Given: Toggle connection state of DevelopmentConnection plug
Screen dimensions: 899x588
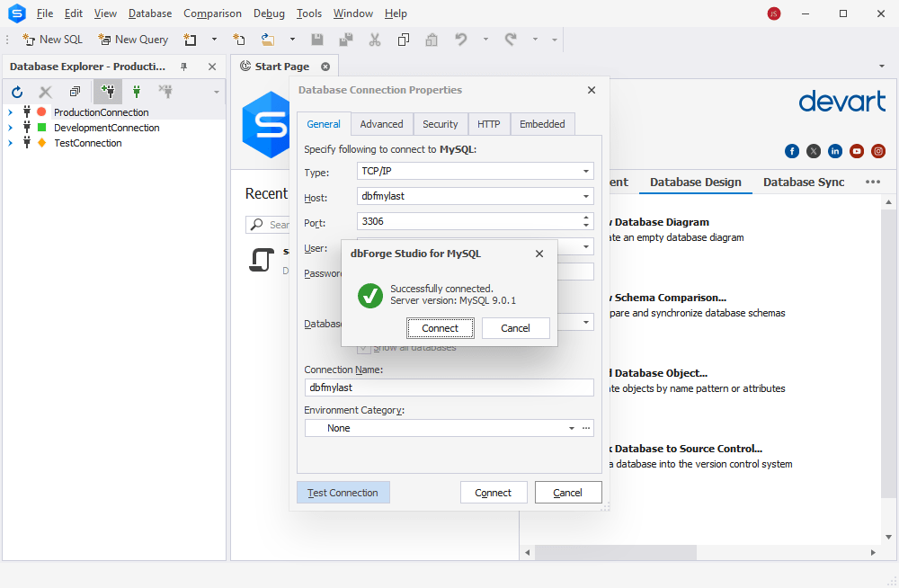Looking at the screenshot, I should point(26,127).
